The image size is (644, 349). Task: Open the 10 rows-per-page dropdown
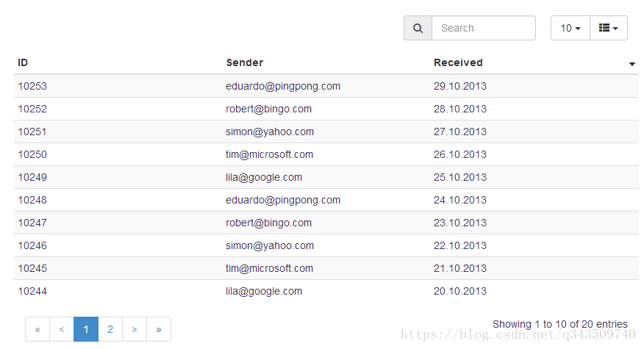(x=570, y=28)
